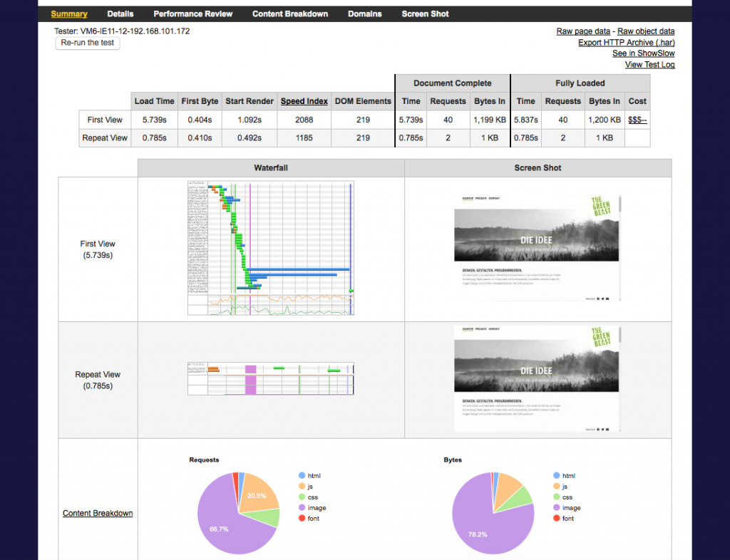Open the Raw object data link
Screen dimensions: 730x560
pos(646,31)
